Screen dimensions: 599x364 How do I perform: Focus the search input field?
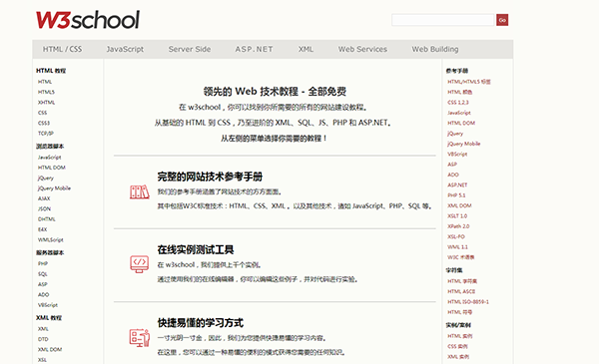442,20
